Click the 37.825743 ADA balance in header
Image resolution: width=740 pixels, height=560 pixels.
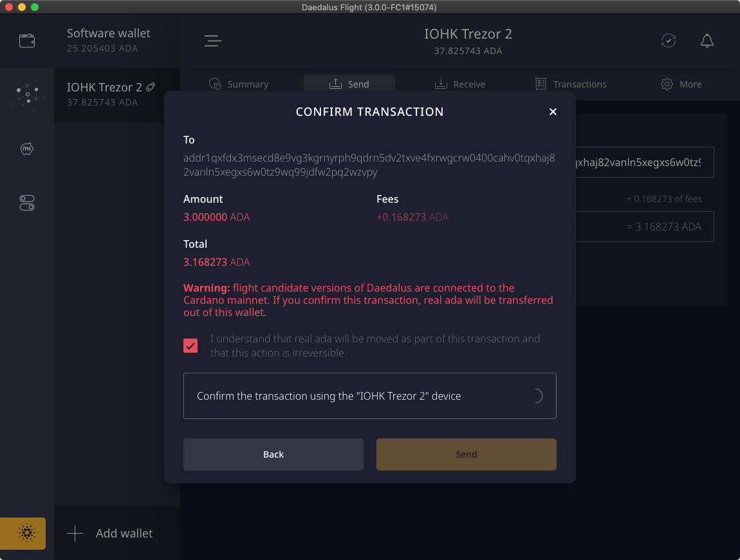click(468, 51)
